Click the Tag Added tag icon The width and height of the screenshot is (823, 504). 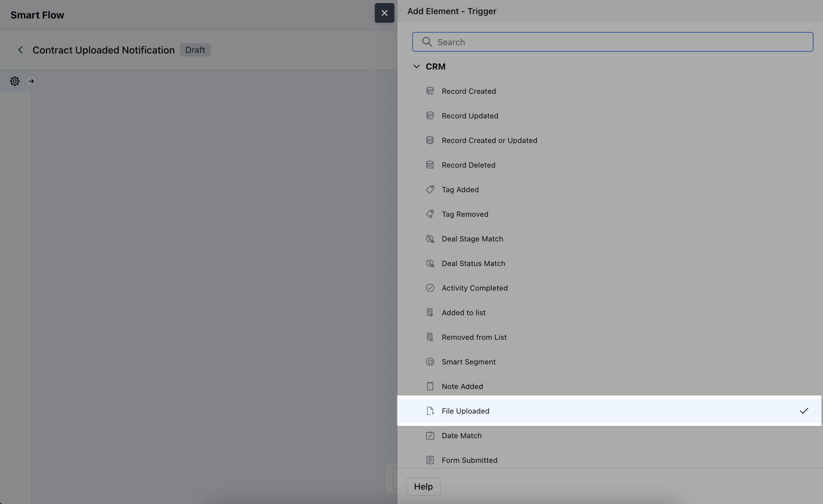(430, 190)
